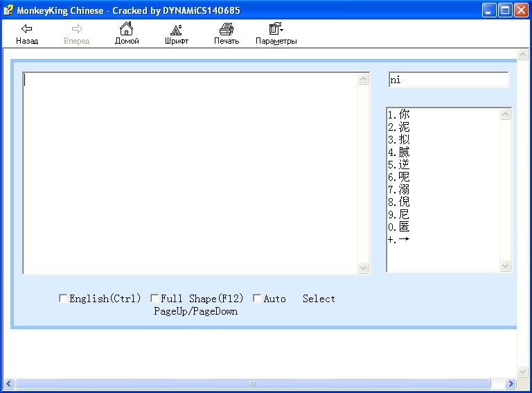Viewport: 532px width, 393px height.
Task: Maximize the MonkeyKing Chinese window
Action: (x=505, y=10)
